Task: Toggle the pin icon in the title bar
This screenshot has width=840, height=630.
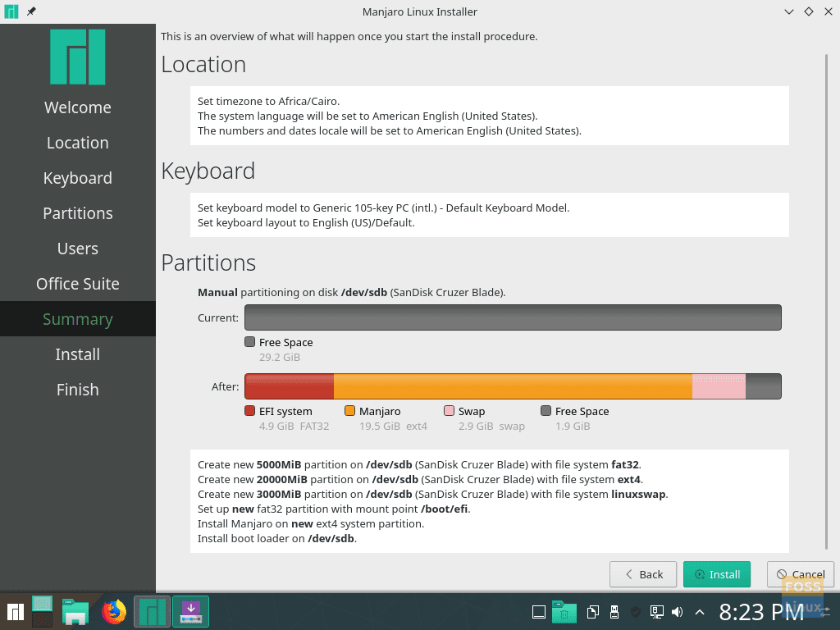Action: (x=31, y=11)
